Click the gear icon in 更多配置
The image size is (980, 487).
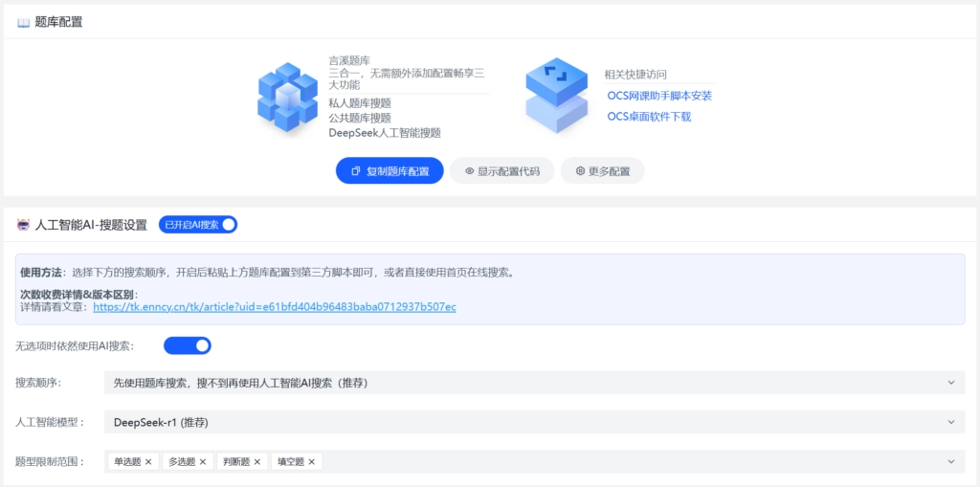coord(580,170)
